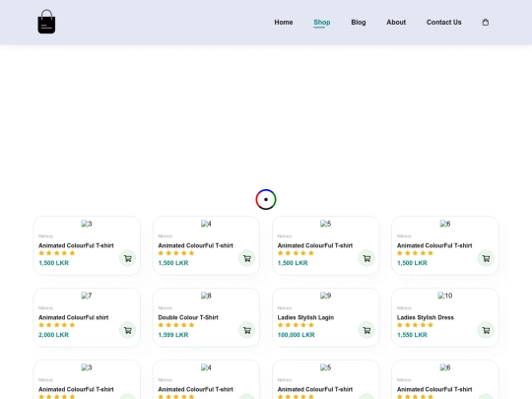532x399 pixels.
Task: Click the 'Ladies Stylish Lagin' product title
Action: pos(305,317)
